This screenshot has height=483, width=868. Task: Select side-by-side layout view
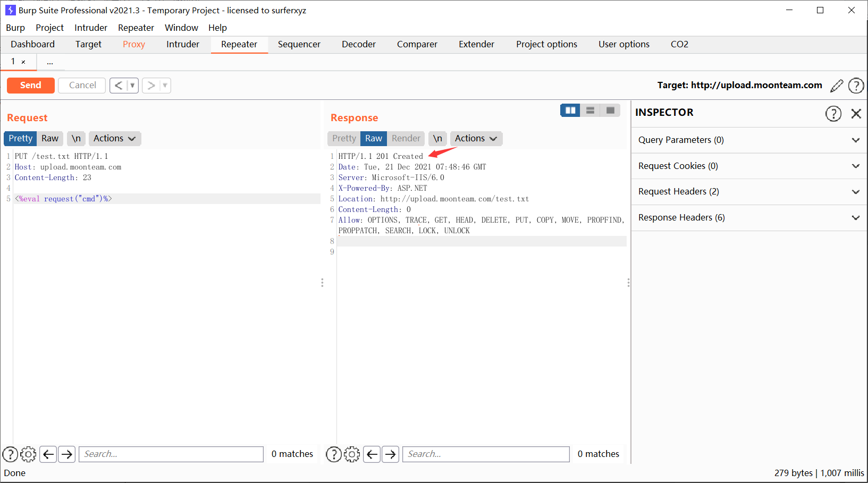tap(570, 110)
